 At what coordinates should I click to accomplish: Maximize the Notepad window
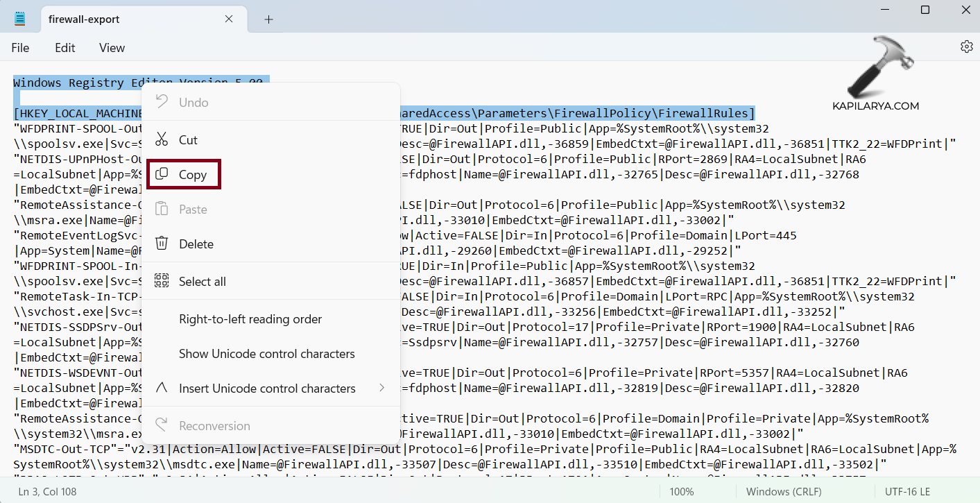925,10
